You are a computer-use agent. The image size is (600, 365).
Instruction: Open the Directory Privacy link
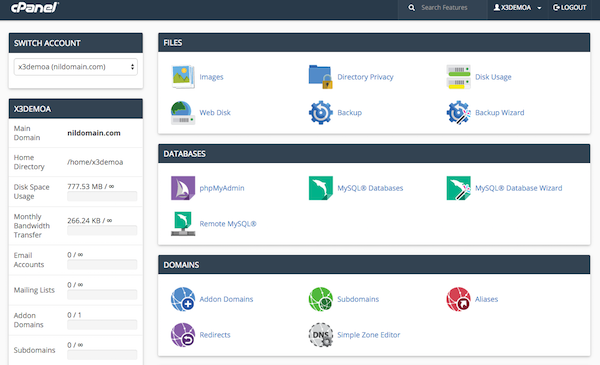(x=365, y=77)
